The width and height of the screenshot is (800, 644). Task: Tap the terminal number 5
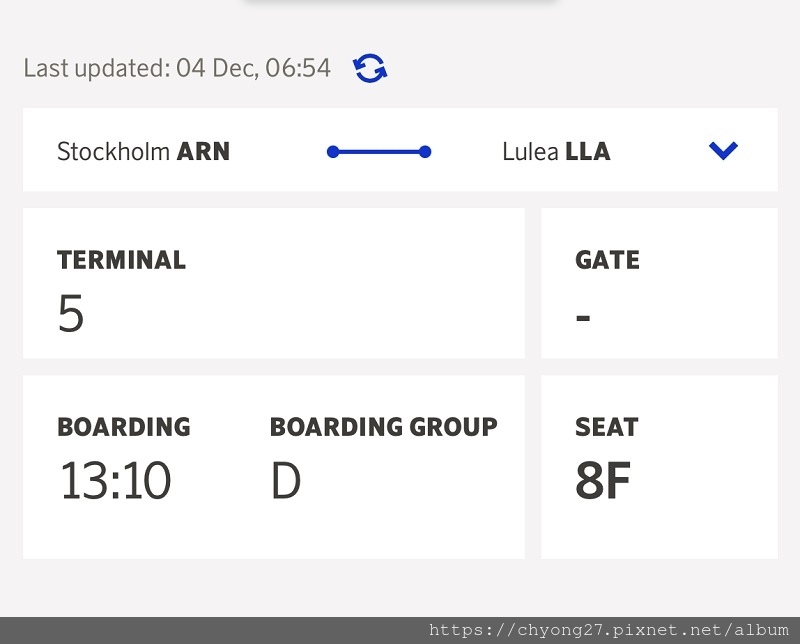(71, 313)
